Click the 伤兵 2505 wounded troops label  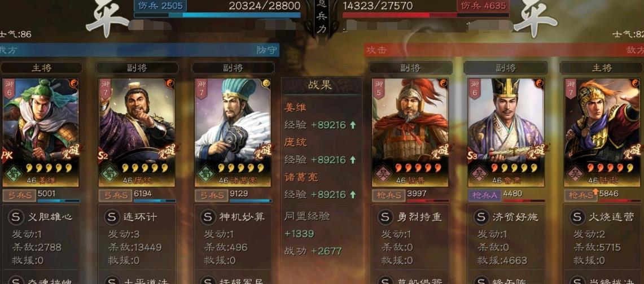[160, 6]
